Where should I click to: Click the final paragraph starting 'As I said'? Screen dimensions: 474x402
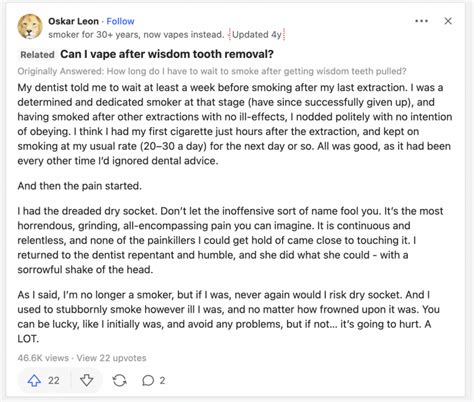point(229,317)
